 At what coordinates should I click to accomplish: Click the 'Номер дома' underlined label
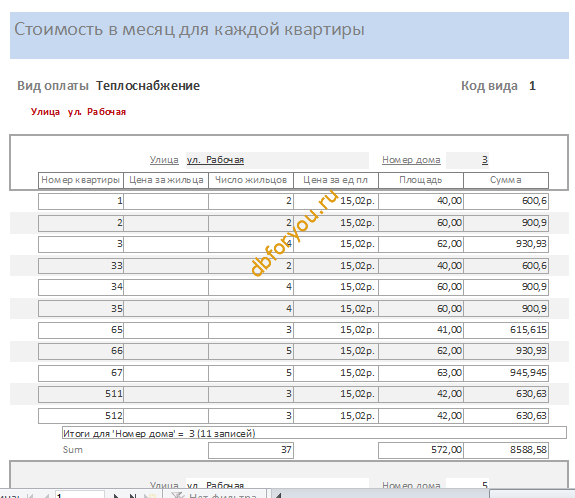coord(411,160)
